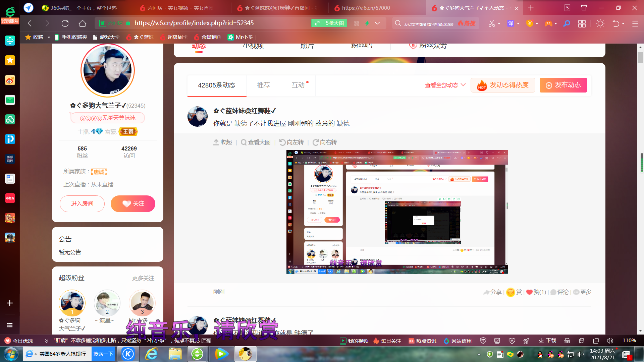
Task: Click the 我的视频 status bar item
Action: [354, 341]
